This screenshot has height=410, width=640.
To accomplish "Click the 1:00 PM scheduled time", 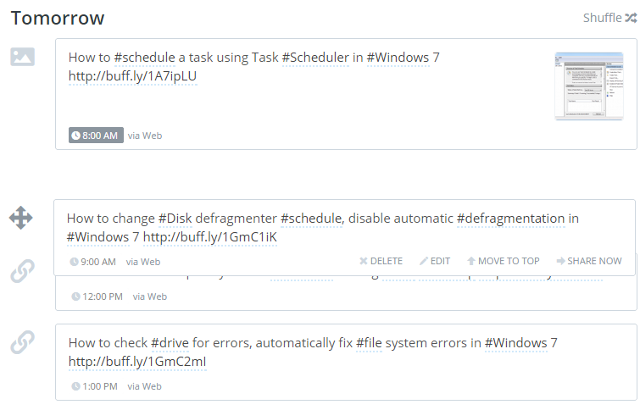I will [98, 386].
